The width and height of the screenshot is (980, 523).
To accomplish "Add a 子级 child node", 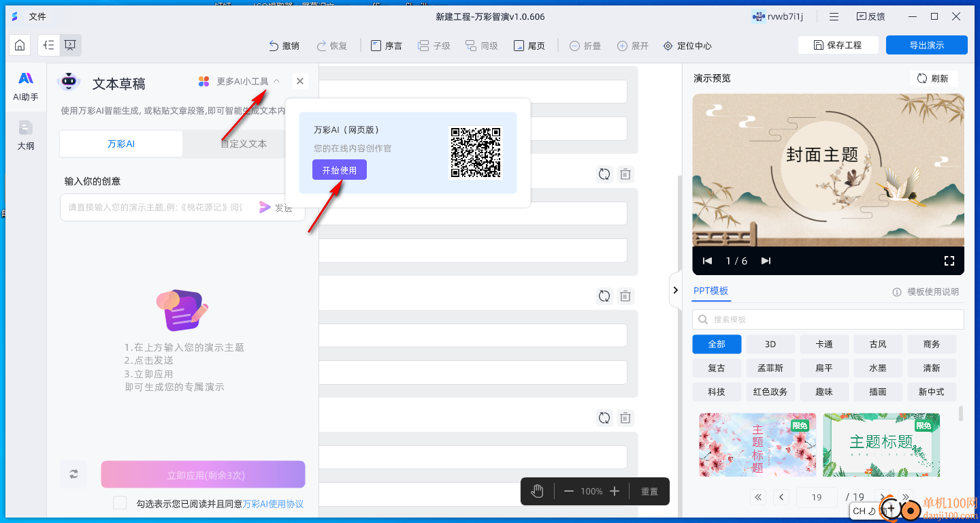I will [435, 46].
